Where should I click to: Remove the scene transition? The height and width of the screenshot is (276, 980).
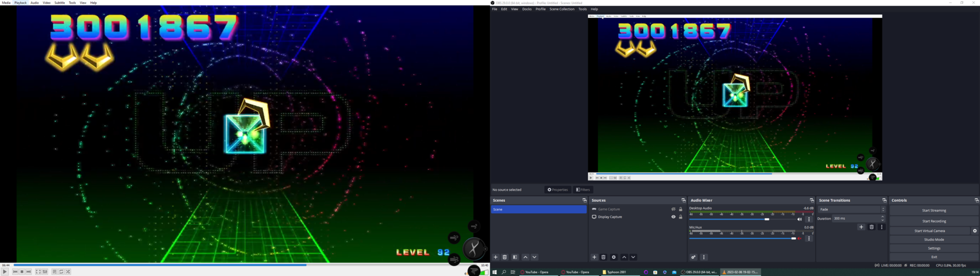(871, 227)
